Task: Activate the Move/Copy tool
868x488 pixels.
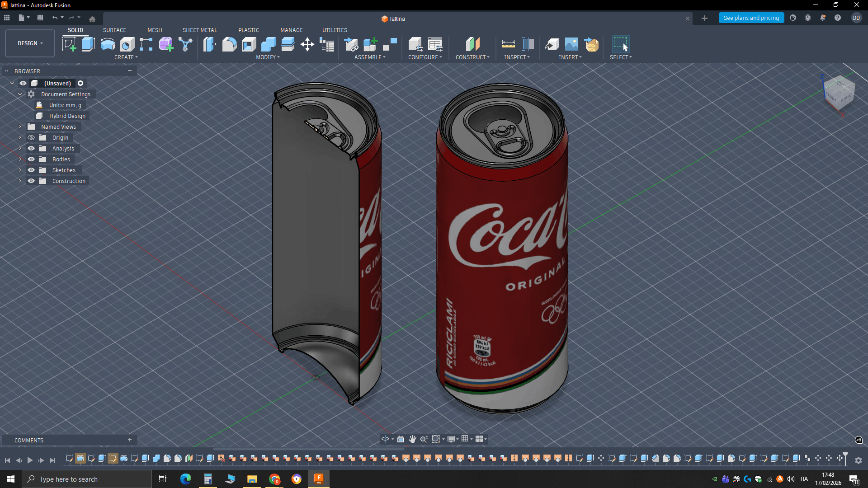Action: tap(307, 44)
